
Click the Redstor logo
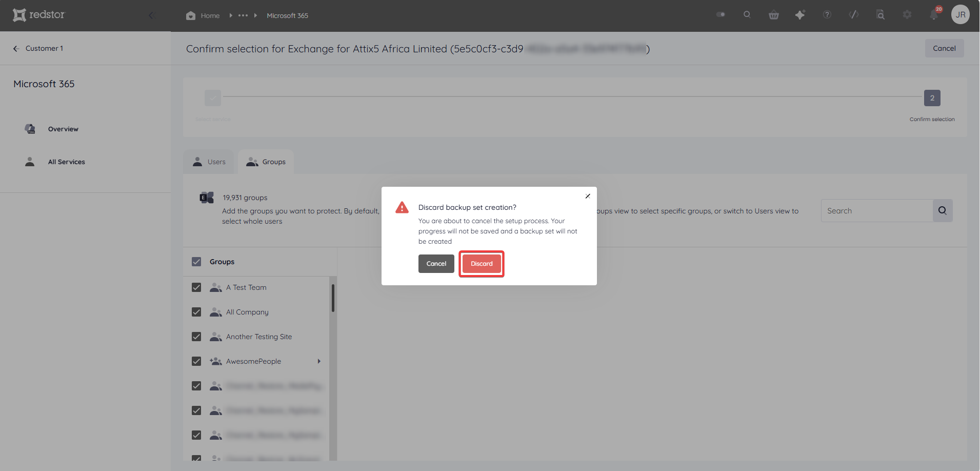click(39, 15)
